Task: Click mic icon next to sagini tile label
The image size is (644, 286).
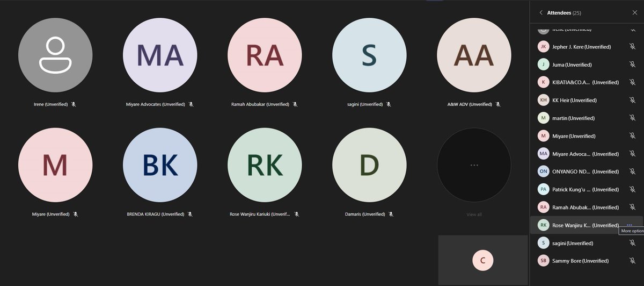Action: point(389,104)
